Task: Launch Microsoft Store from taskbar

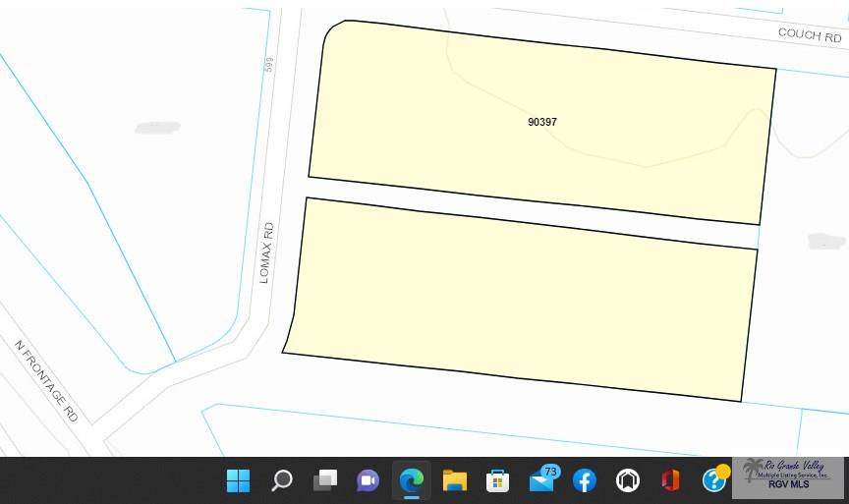Action: [x=497, y=480]
